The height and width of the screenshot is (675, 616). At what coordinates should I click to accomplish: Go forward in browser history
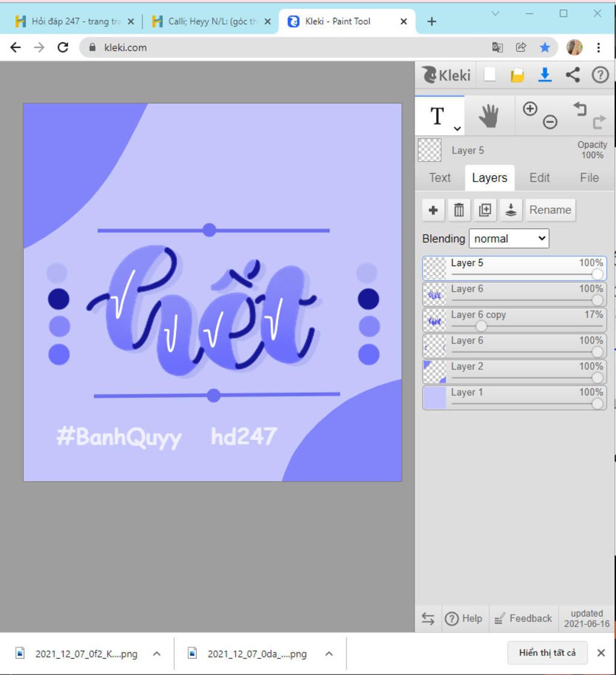click(x=39, y=48)
